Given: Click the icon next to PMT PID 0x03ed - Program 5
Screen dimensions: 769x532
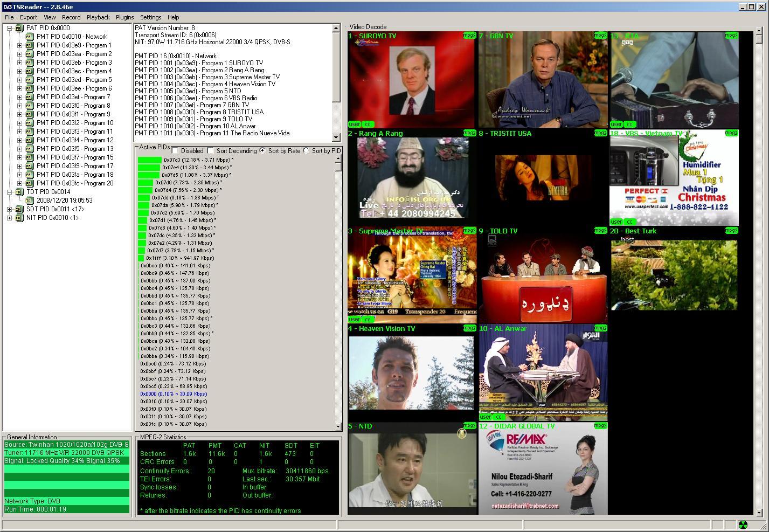Looking at the screenshot, I should (30, 80).
